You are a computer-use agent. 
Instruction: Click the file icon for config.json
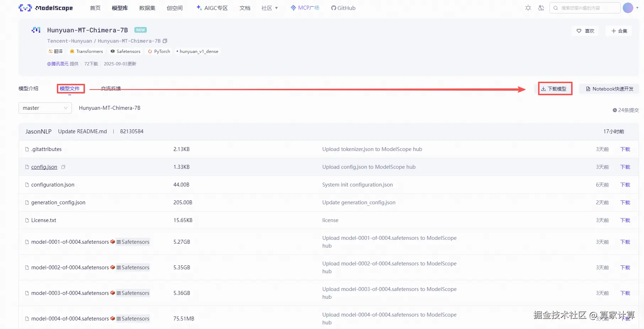pyautogui.click(x=27, y=167)
